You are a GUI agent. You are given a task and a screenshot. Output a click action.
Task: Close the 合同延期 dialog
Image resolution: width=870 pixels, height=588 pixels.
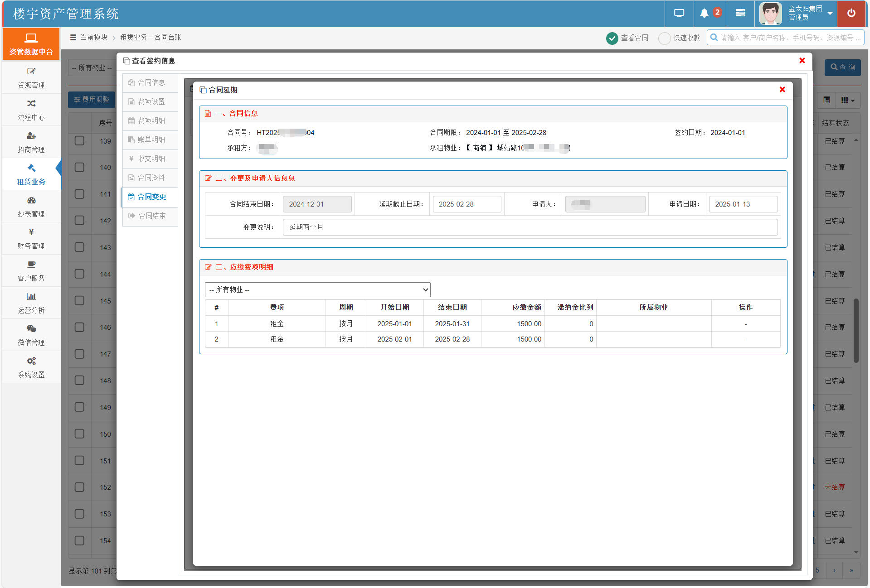click(782, 90)
